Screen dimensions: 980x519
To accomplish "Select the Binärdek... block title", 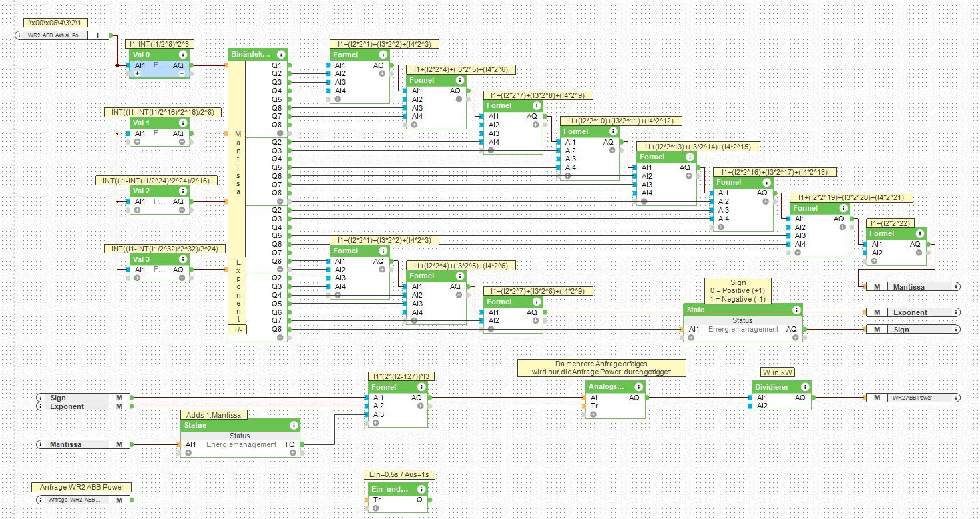I will coord(250,54).
